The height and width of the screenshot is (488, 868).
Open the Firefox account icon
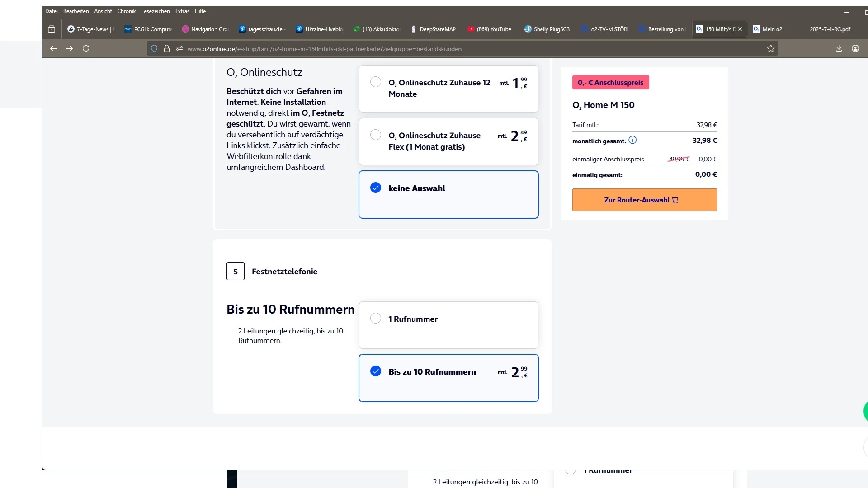tap(855, 48)
